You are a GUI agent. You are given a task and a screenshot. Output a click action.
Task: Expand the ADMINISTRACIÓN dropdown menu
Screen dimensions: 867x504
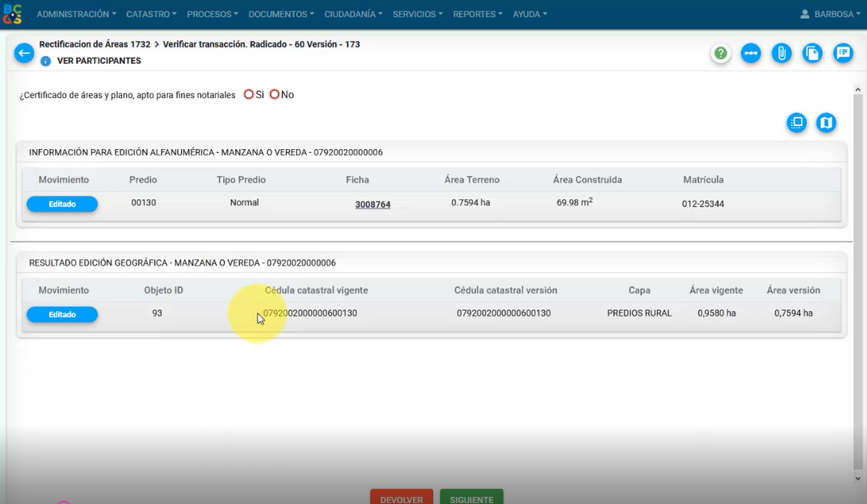click(x=76, y=14)
